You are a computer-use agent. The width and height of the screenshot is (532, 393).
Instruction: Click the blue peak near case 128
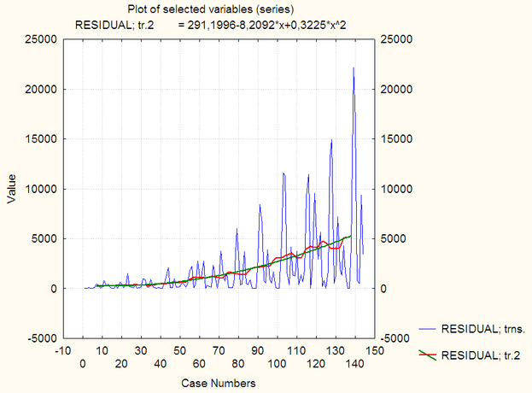331,140
